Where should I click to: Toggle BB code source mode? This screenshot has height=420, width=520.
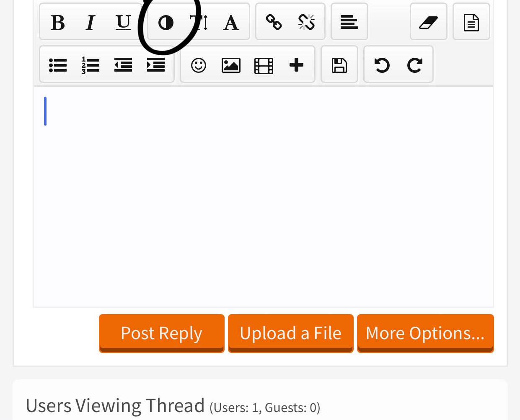coord(471,22)
